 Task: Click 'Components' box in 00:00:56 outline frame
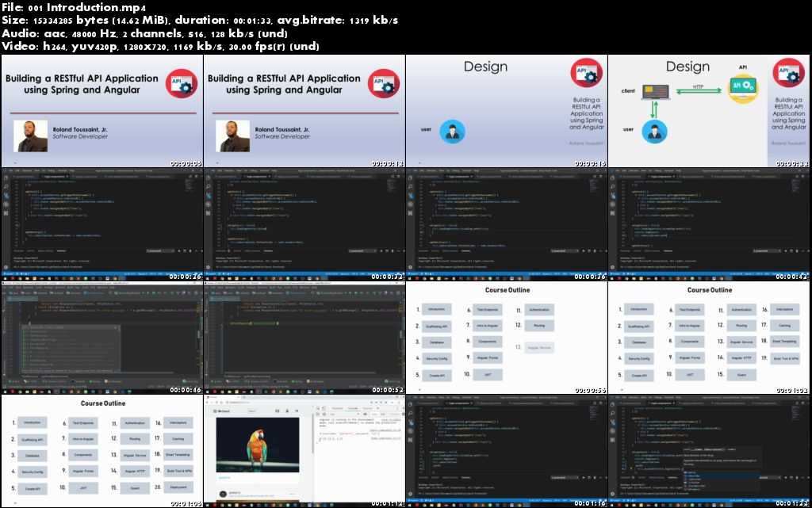click(x=488, y=342)
